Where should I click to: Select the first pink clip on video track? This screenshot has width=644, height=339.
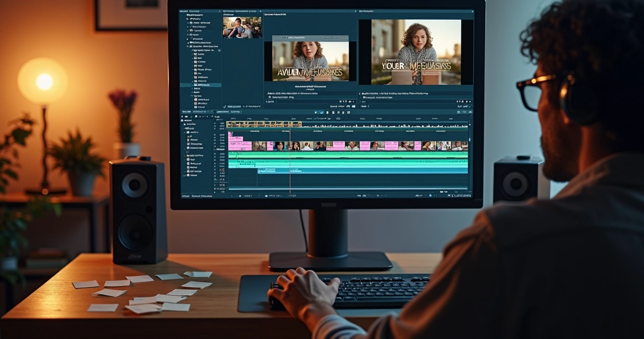240,145
